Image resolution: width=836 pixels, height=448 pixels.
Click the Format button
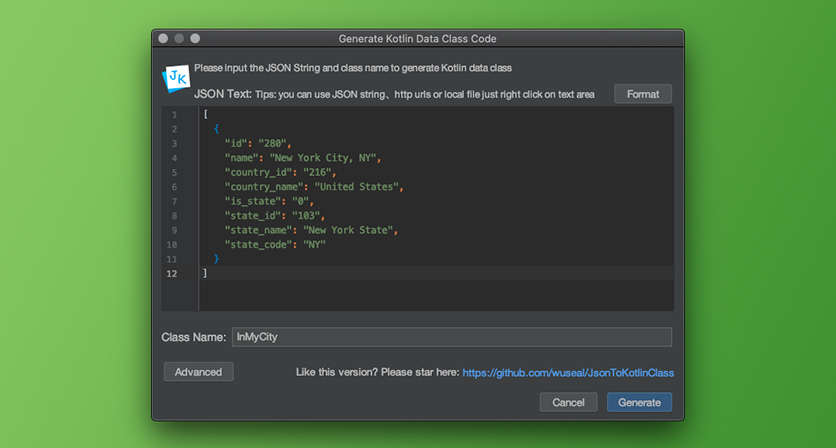(x=642, y=94)
